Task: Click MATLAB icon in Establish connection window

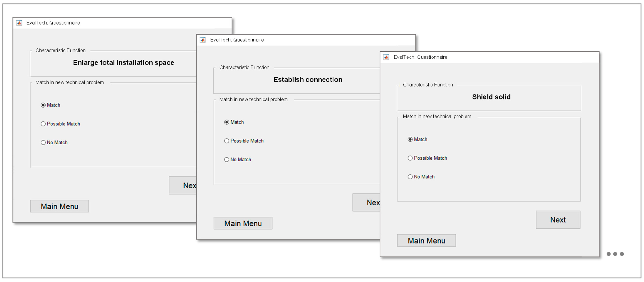Action: [203, 40]
